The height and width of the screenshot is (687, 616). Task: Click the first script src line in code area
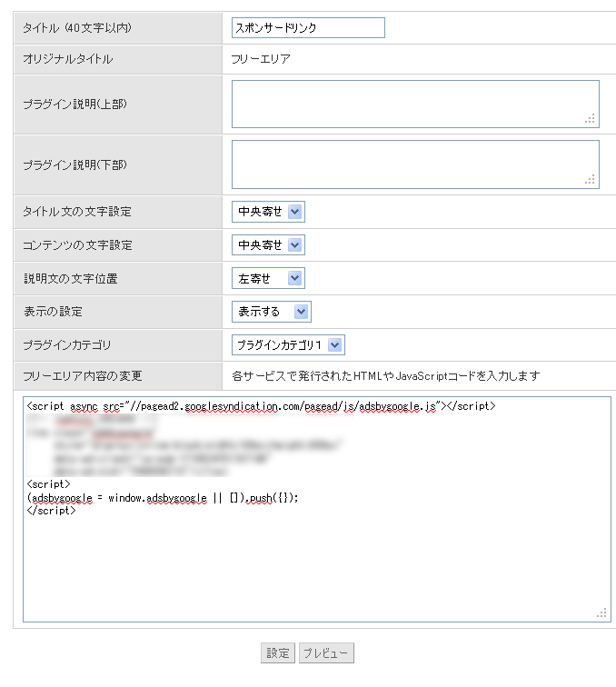click(261, 406)
